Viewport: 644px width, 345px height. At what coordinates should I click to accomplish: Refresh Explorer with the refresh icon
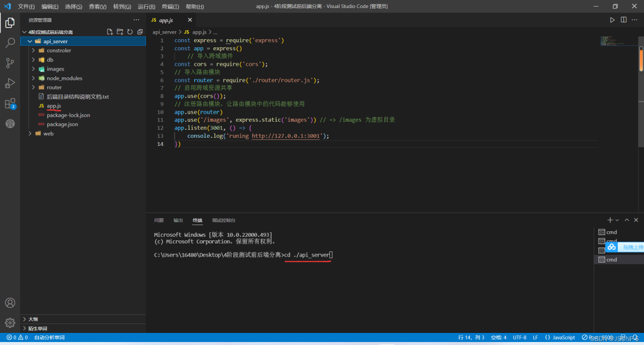(x=130, y=31)
